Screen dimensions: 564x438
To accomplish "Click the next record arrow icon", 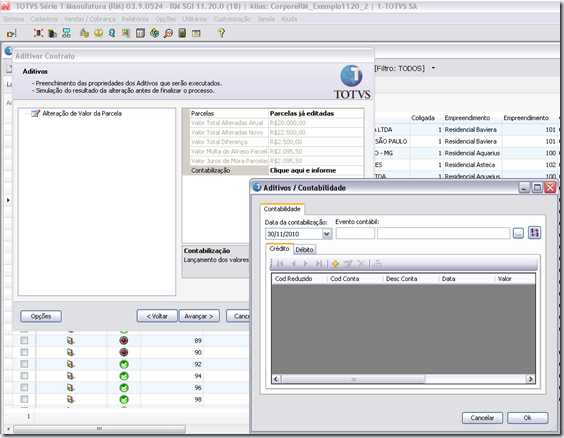I will [x=305, y=264].
